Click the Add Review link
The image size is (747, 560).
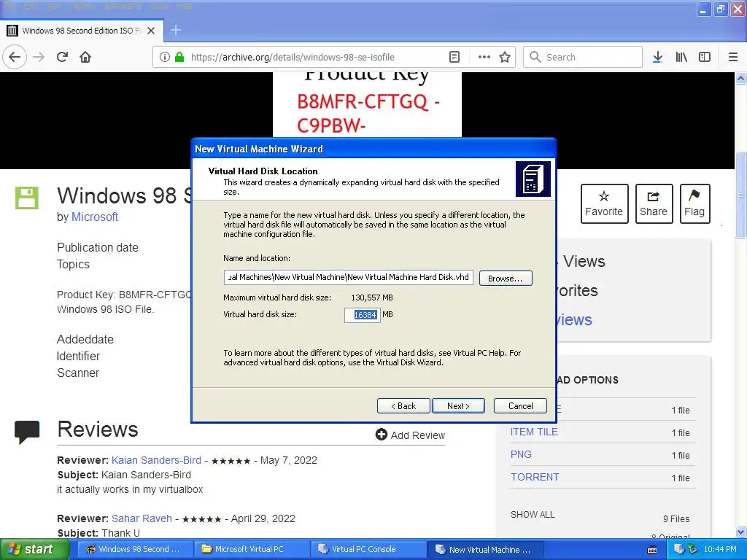(x=410, y=435)
